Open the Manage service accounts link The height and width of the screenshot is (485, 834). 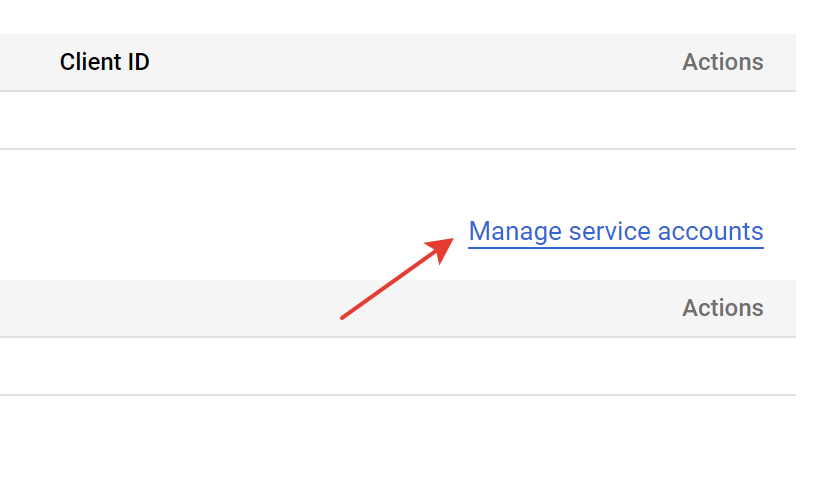(616, 232)
